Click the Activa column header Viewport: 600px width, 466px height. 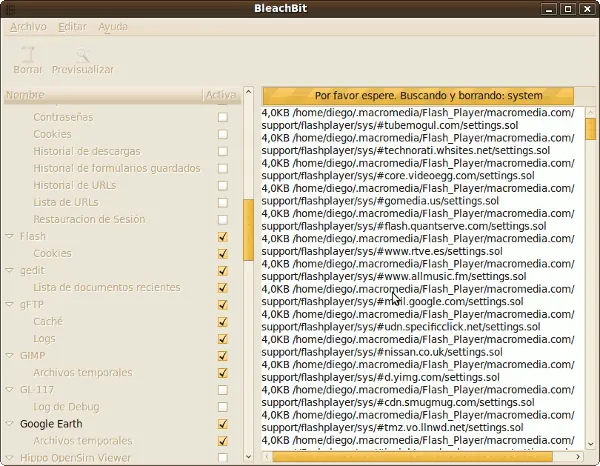[221, 95]
